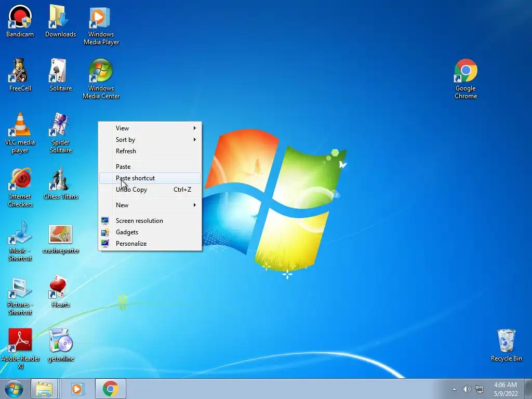Select the FreeCell game icon
Viewport: 532px width, 399px height.
[20, 75]
